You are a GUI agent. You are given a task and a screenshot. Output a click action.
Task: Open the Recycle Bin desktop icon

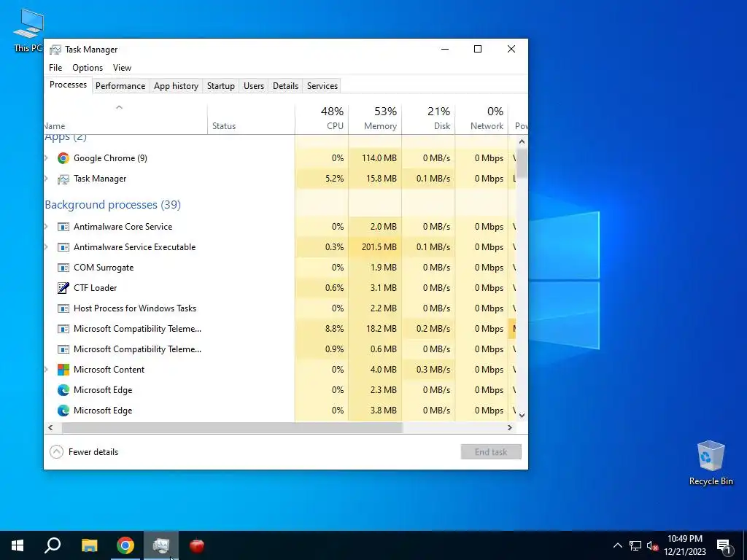click(x=711, y=463)
